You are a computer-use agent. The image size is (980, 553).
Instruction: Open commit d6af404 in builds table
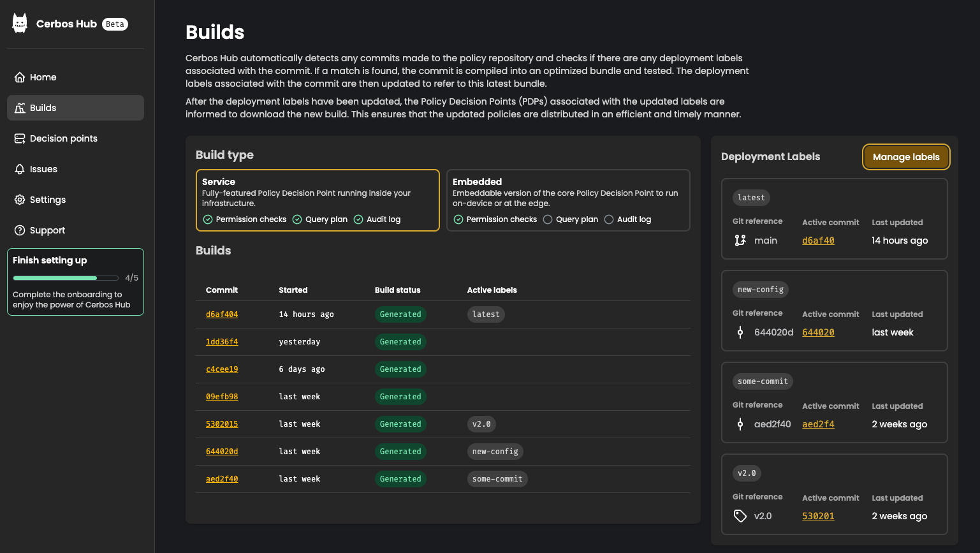[222, 314]
